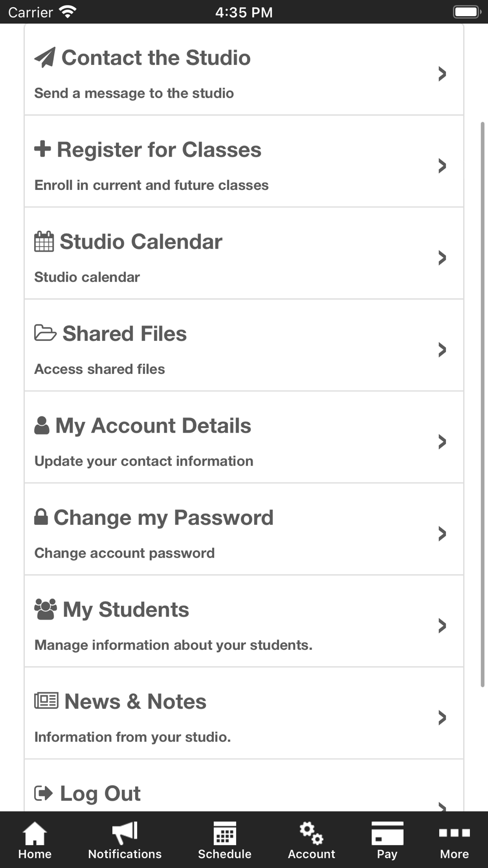Click the open folder Shared Files icon

point(45,333)
